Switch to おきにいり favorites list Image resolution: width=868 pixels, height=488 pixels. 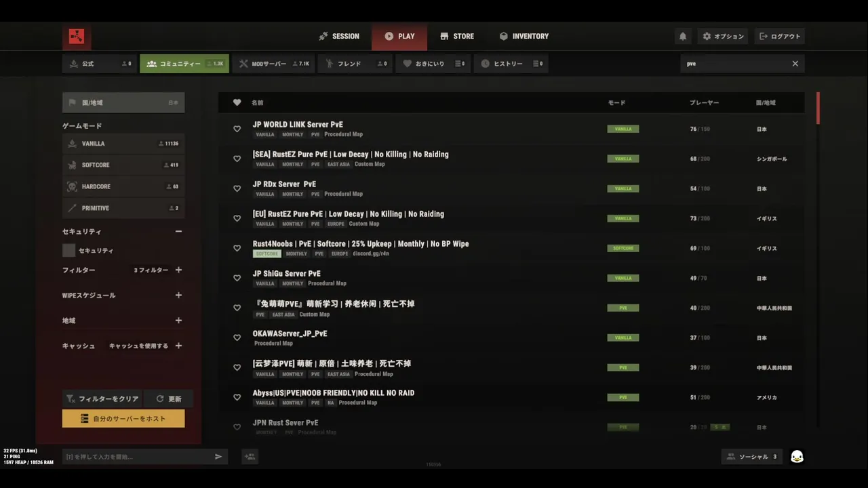[x=433, y=64]
